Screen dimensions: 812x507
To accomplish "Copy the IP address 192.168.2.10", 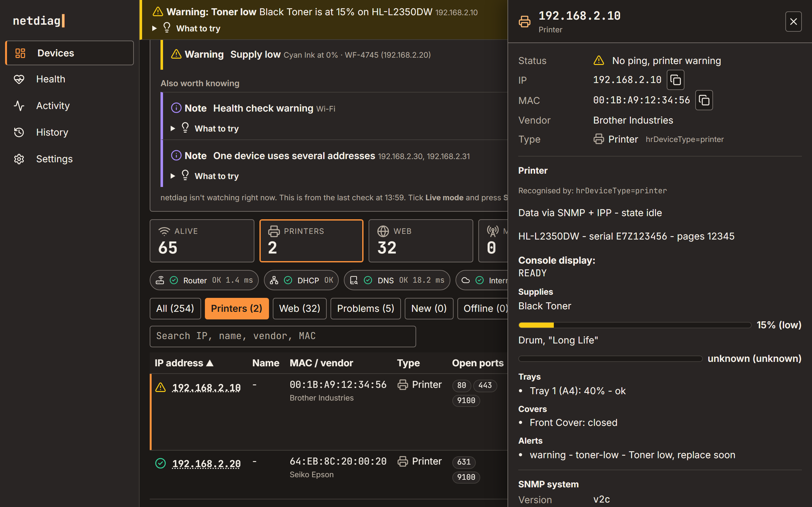I will click(675, 80).
